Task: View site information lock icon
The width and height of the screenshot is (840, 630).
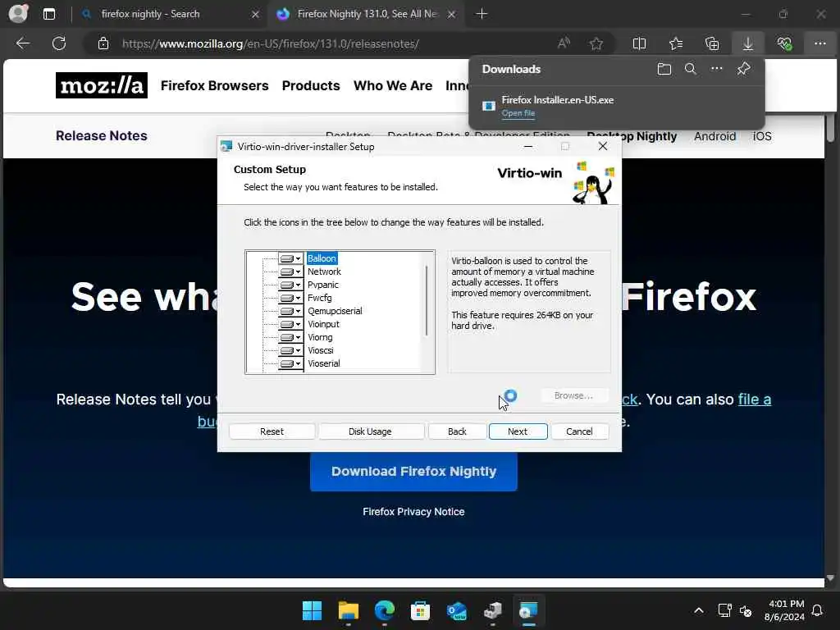Action: click(103, 43)
